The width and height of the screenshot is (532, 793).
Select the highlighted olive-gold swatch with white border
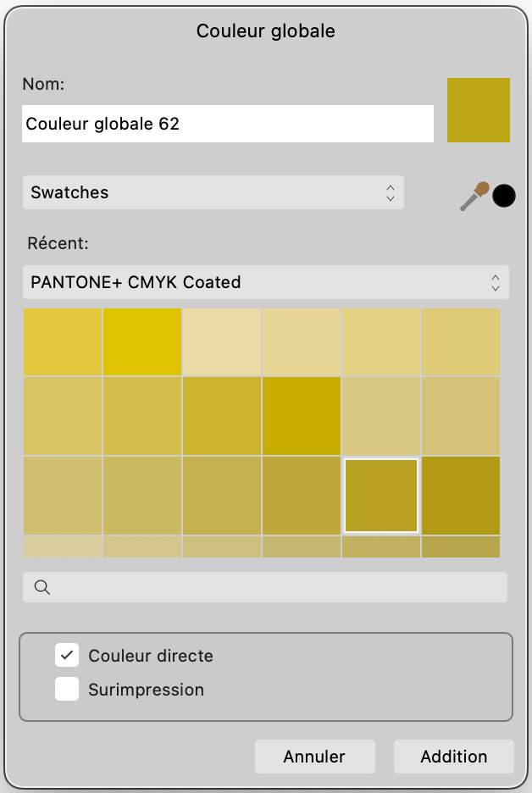click(381, 496)
